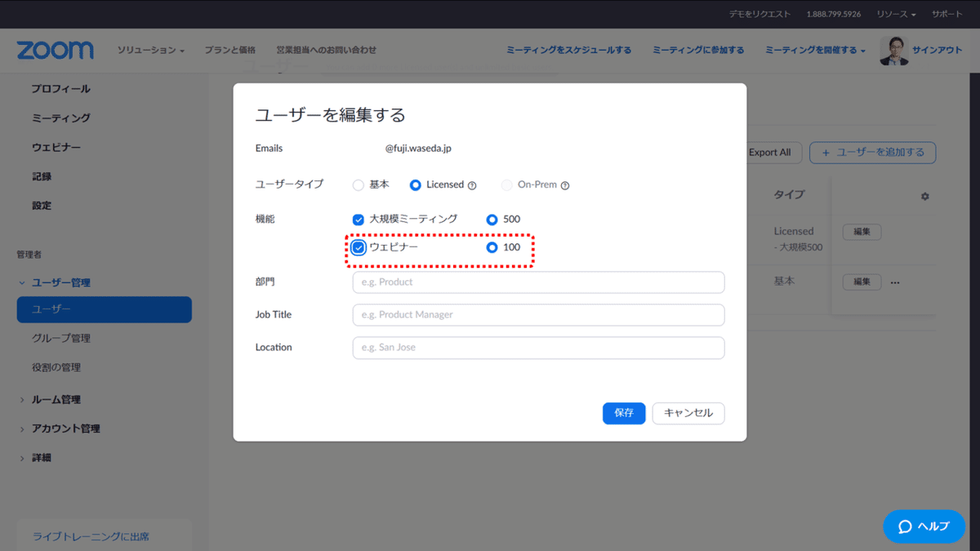Click the profile avatar picture
980x551 pixels.
(896, 49)
